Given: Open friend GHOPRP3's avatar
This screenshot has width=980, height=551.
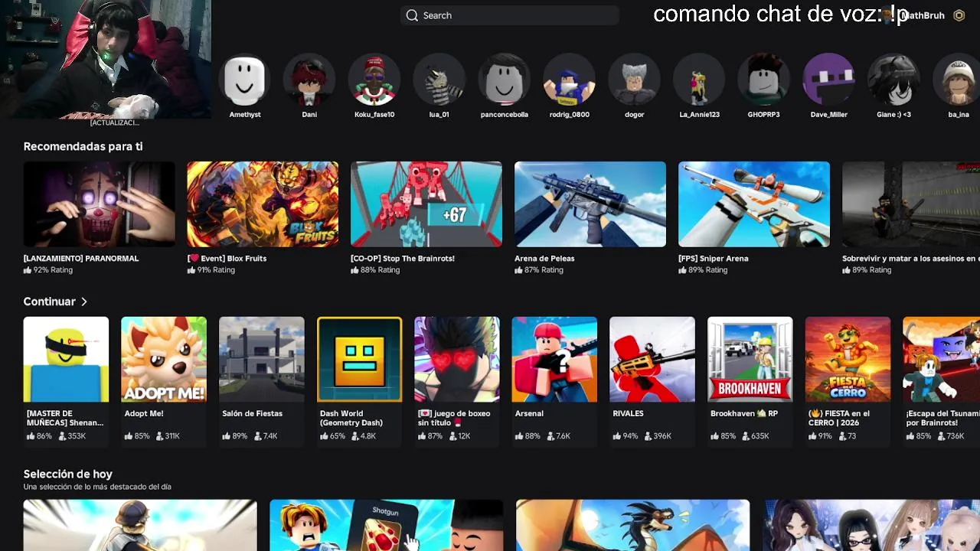Looking at the screenshot, I should coord(764,80).
